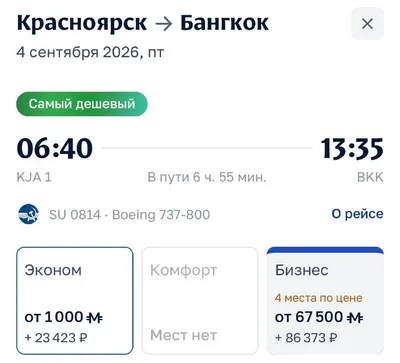Click the Aeroflot airline logo icon
The width and height of the screenshot is (400, 363).
click(28, 214)
